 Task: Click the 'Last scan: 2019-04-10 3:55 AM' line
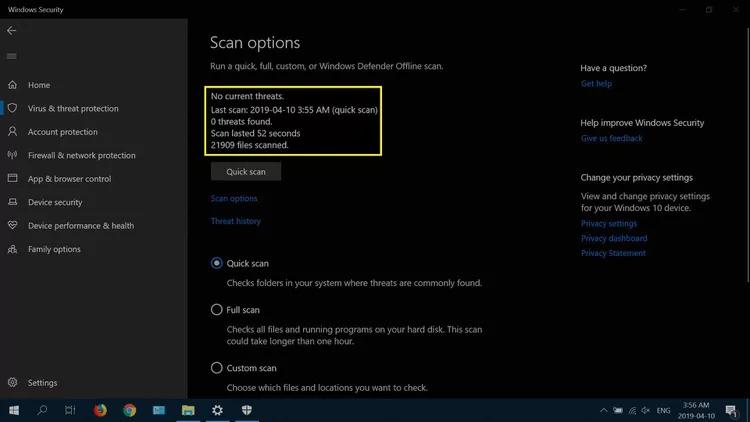pos(294,110)
